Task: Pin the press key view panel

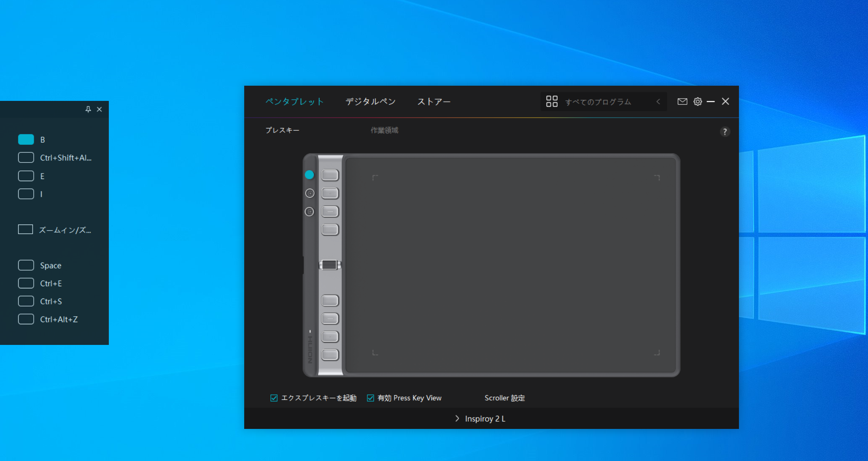Action: (88, 109)
